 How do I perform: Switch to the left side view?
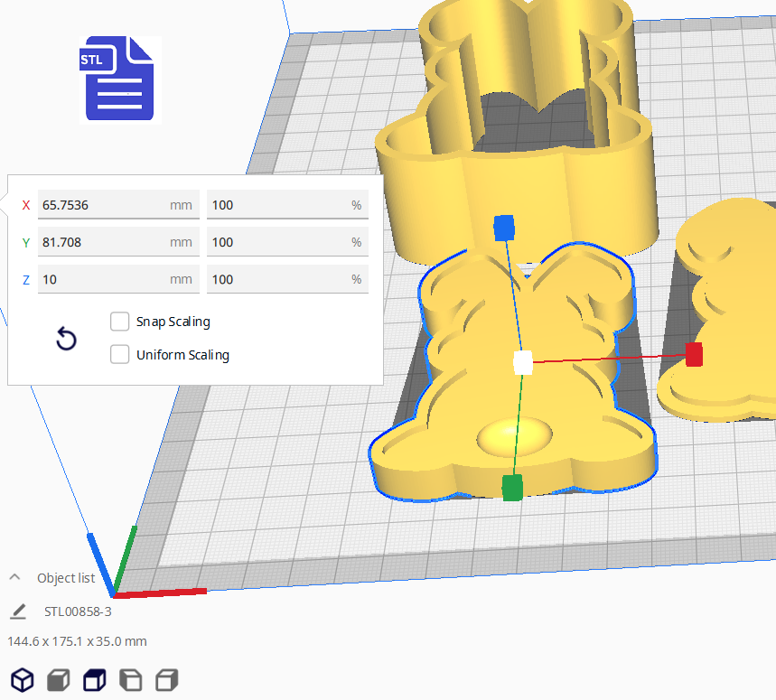tap(131, 679)
